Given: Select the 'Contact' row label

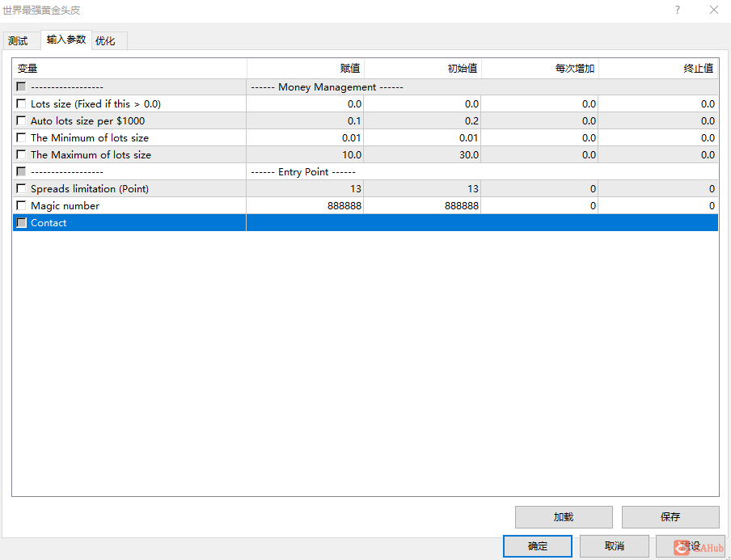Looking at the screenshot, I should [x=49, y=223].
